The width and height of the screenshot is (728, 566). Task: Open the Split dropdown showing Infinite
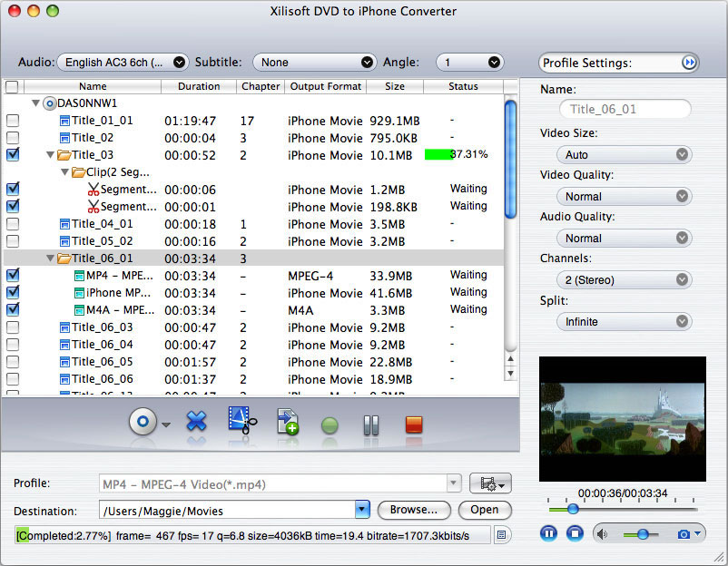pyautogui.click(x=624, y=321)
